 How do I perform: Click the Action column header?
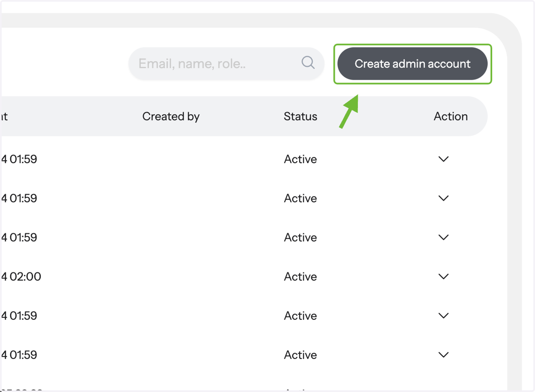[x=451, y=117]
